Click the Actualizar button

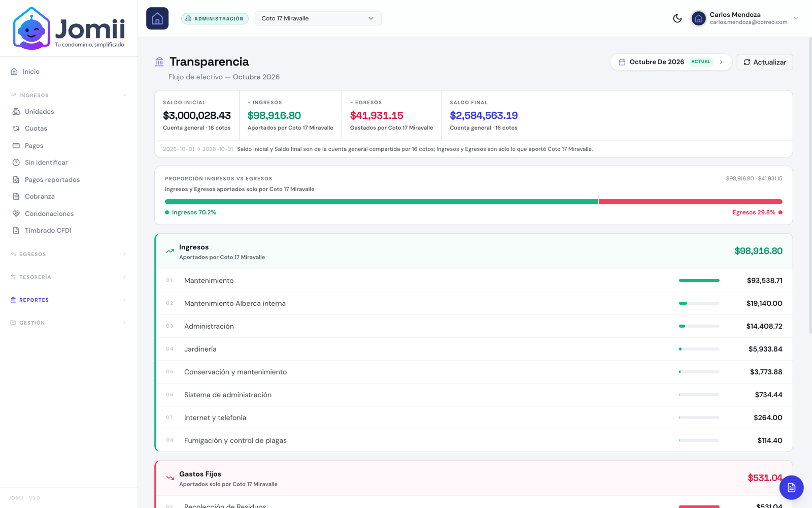[764, 62]
